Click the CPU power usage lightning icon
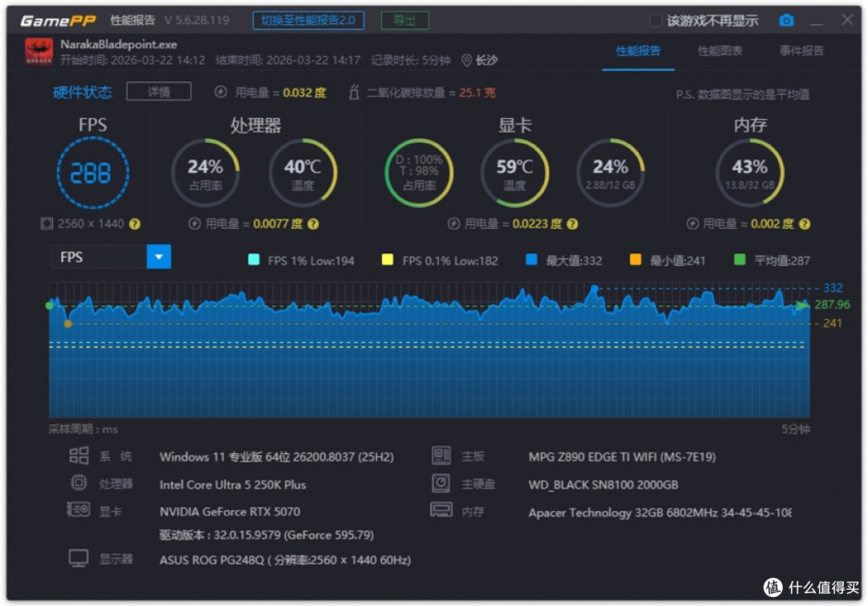The image size is (868, 606). point(194,223)
